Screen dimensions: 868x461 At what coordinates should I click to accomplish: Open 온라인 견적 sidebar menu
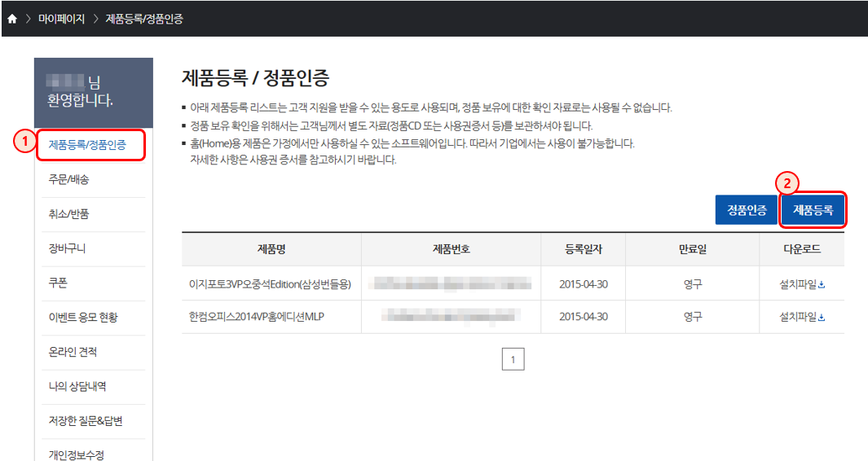(x=73, y=352)
